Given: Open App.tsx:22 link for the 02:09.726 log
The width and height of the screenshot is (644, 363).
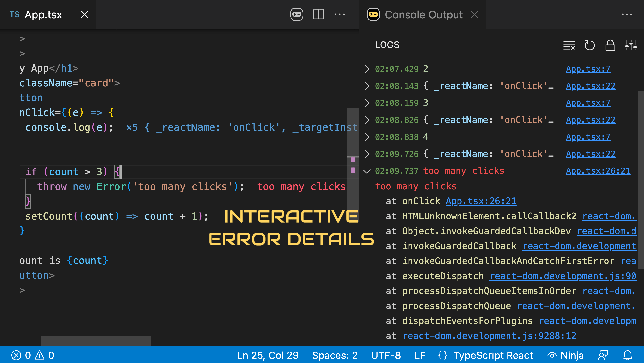Looking at the screenshot, I should [590, 154].
